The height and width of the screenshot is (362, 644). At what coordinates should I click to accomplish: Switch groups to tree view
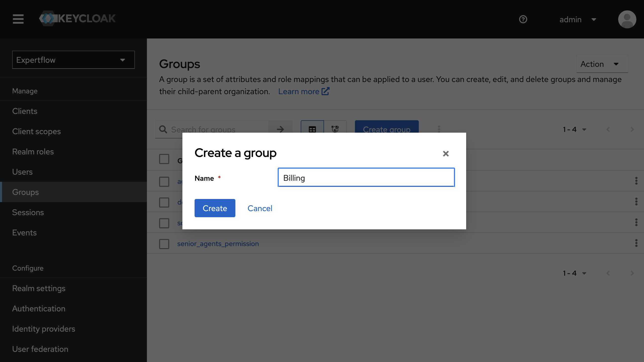(335, 129)
